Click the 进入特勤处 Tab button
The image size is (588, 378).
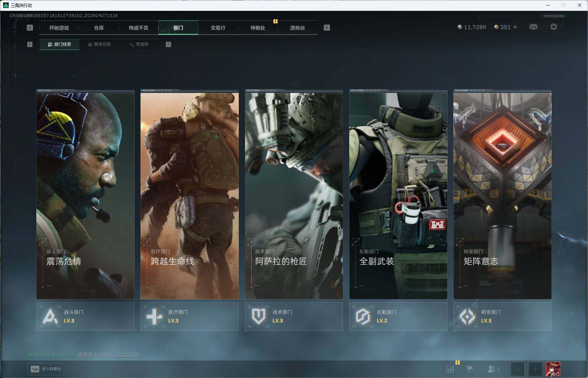46,369
